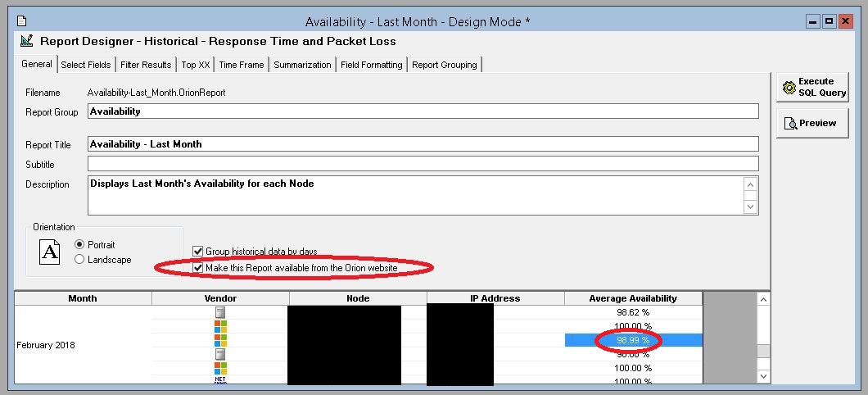Click the Windows vendor icon in highlighted row
Viewport: 868px width, 395px height.
(x=220, y=340)
